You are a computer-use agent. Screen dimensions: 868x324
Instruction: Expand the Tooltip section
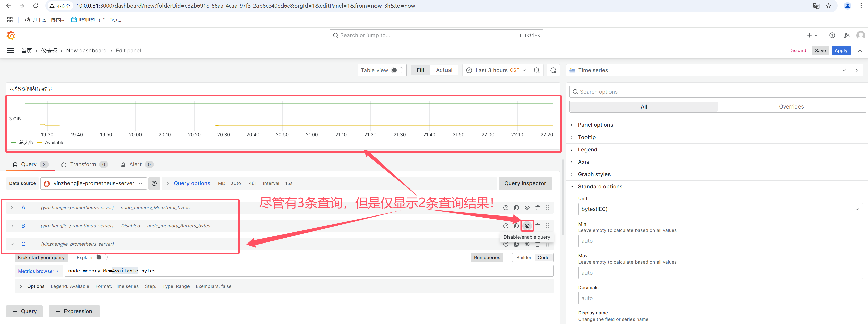pos(586,137)
